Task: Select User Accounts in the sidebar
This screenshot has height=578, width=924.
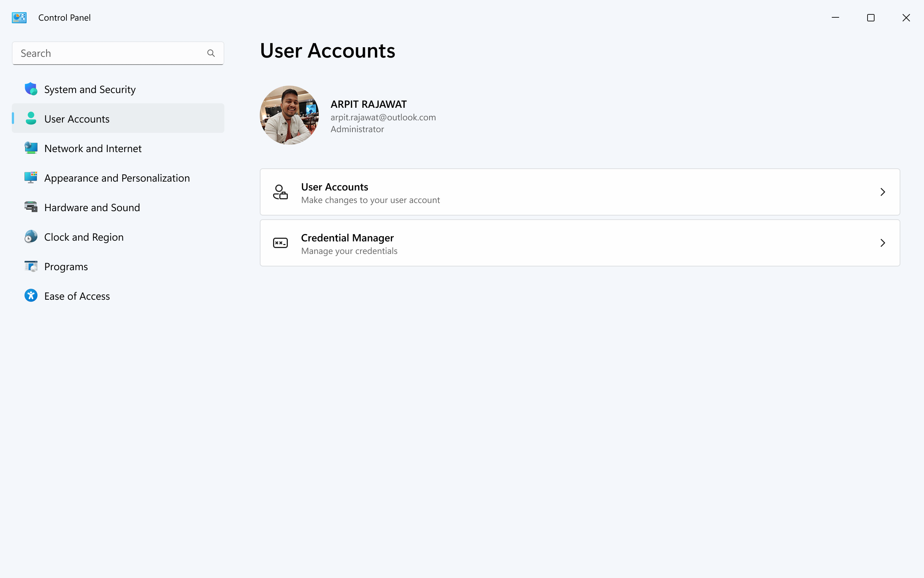Action: coord(76,118)
